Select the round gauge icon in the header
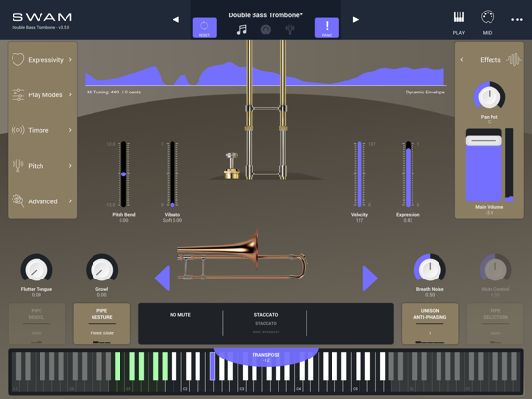 tap(266, 30)
